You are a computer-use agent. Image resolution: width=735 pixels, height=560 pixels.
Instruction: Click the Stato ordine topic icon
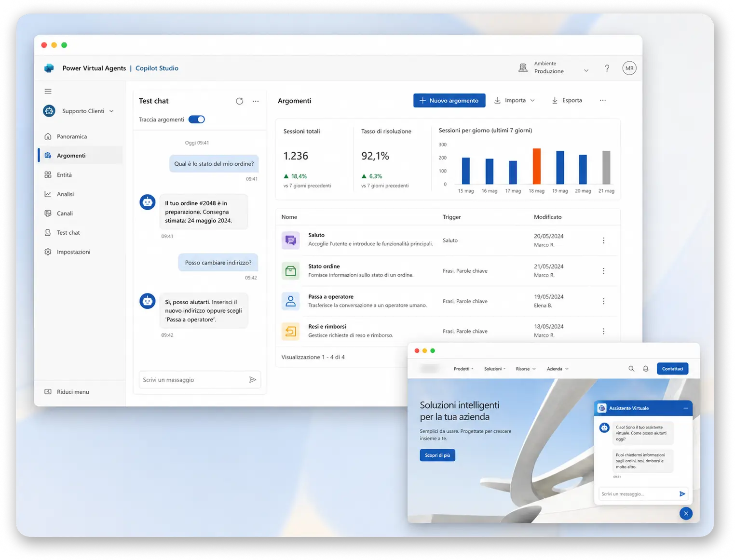coord(290,271)
